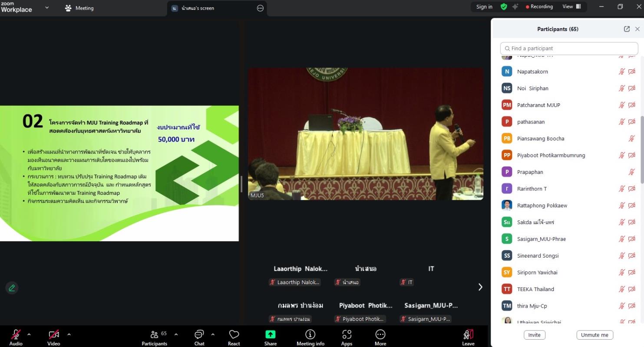Screen dimensions: 644x347
Task: Click the Unmute me button
Action: pos(594,335)
